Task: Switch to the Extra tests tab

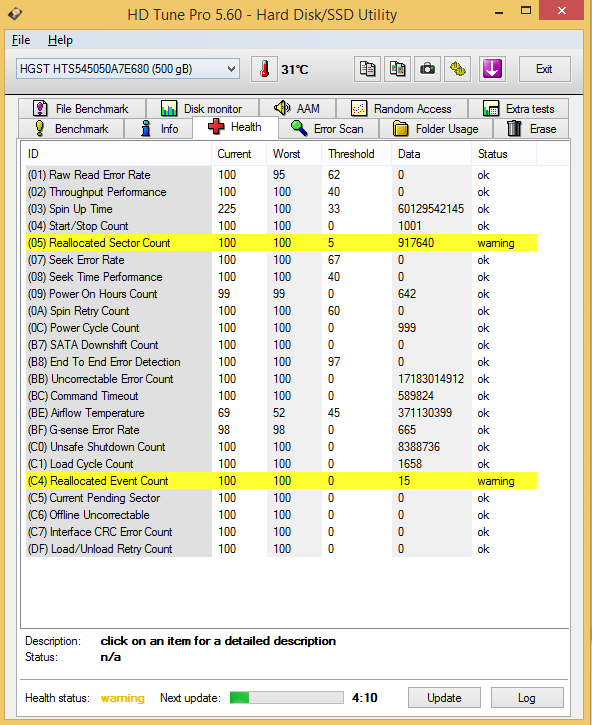Action: click(x=518, y=109)
